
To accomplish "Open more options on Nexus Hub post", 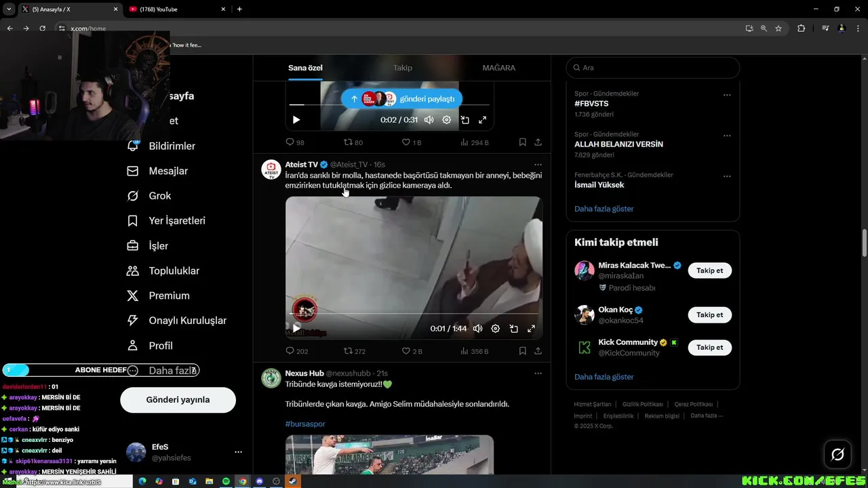I will (x=538, y=373).
